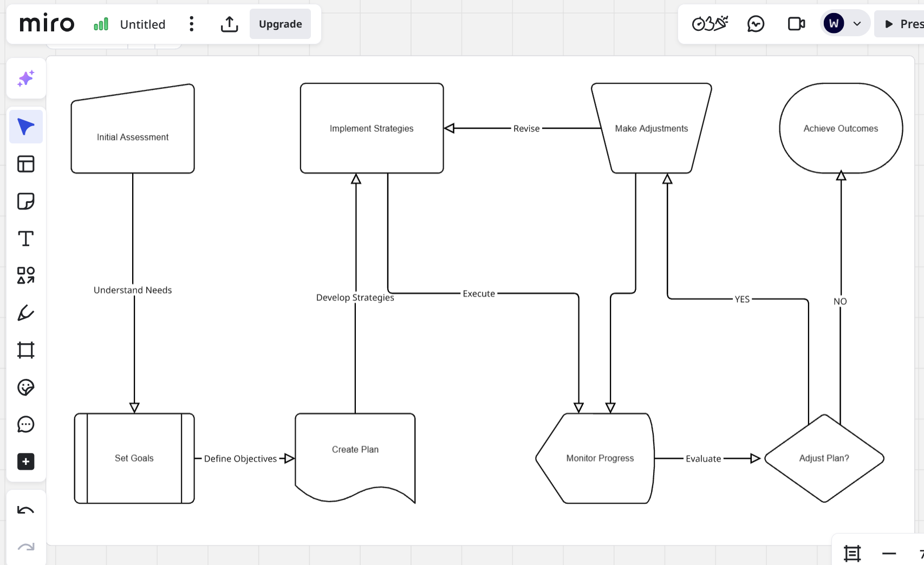Open the Shapes tool
The height and width of the screenshot is (565, 924).
click(25, 275)
